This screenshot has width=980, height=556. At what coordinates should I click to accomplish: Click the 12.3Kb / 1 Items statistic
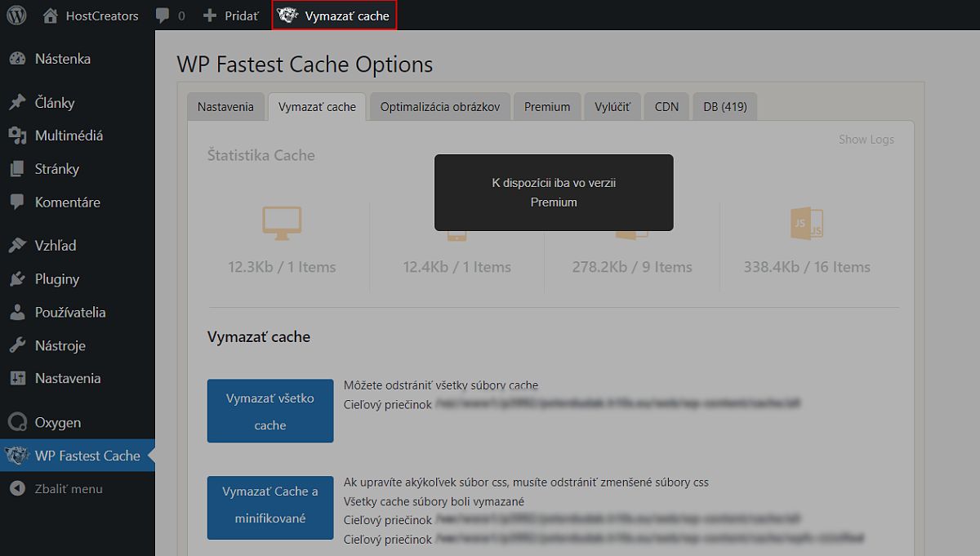click(x=282, y=267)
